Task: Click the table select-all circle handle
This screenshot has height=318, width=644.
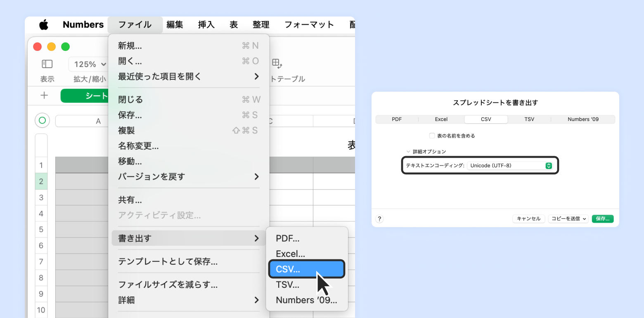Action: coord(42,120)
